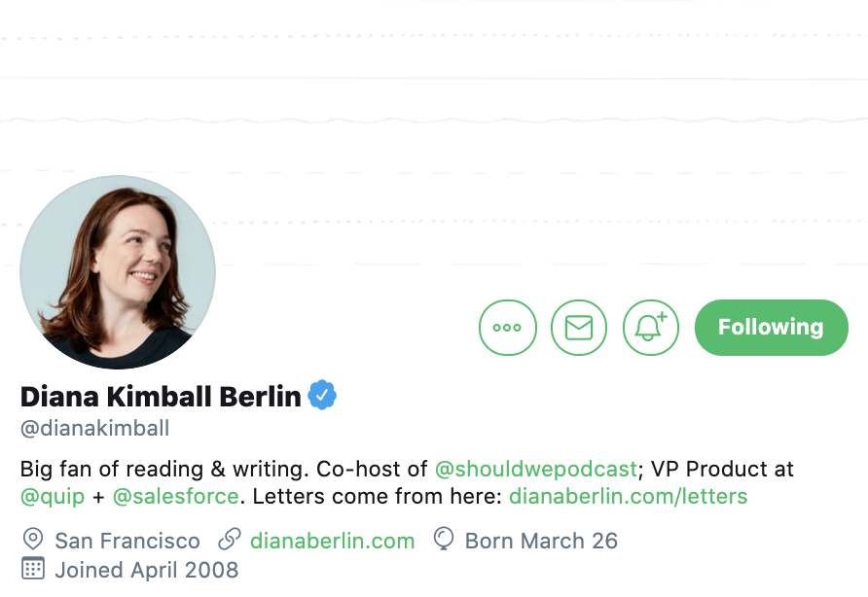Open Diana Kimball Berlin's profile photo
This screenshot has height=597, width=868.
pyautogui.click(x=118, y=271)
